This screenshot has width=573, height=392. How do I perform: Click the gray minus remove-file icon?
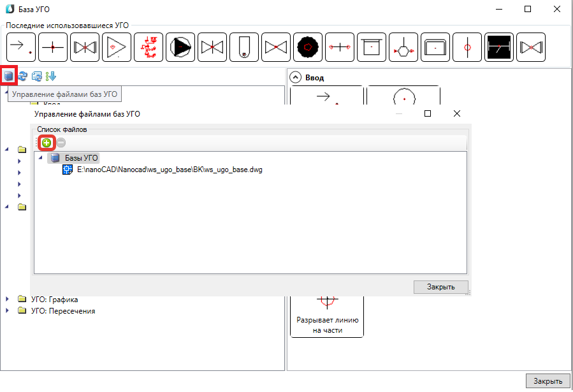pyautogui.click(x=61, y=143)
